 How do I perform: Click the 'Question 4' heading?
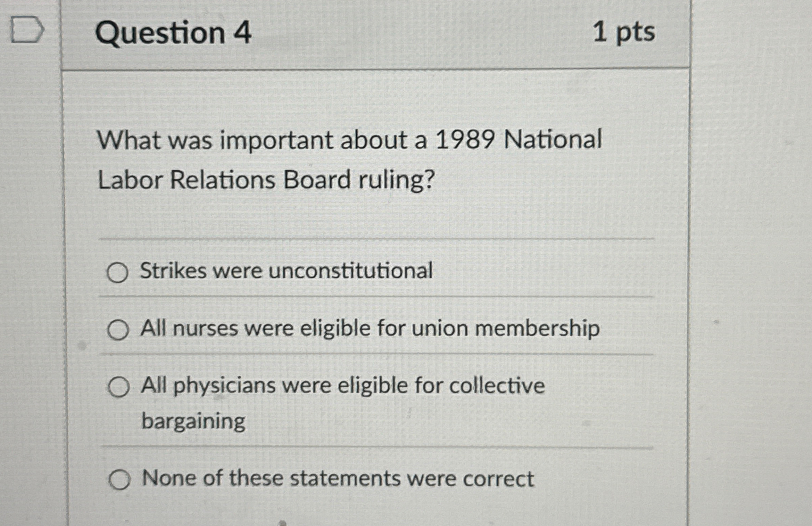[x=173, y=33]
